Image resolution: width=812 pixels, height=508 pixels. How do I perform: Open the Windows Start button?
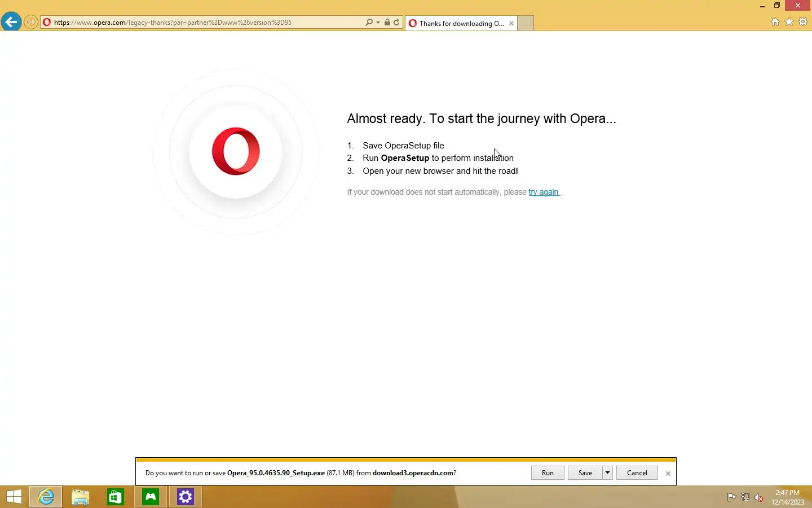coord(14,497)
